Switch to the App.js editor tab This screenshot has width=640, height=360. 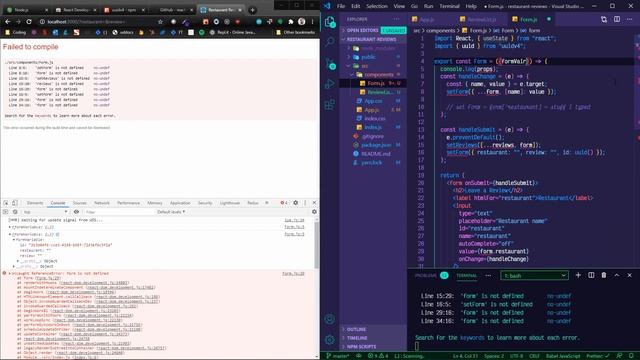pyautogui.click(x=427, y=19)
